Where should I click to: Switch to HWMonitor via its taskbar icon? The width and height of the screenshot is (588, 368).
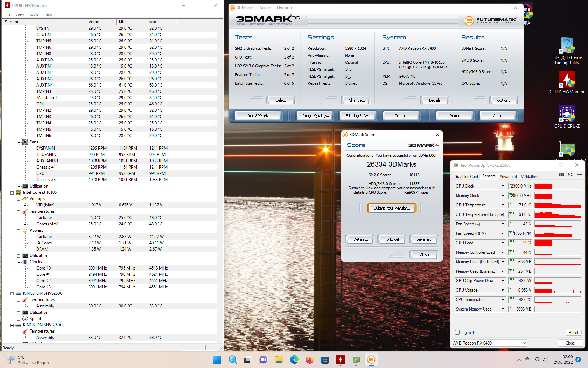click(340, 360)
